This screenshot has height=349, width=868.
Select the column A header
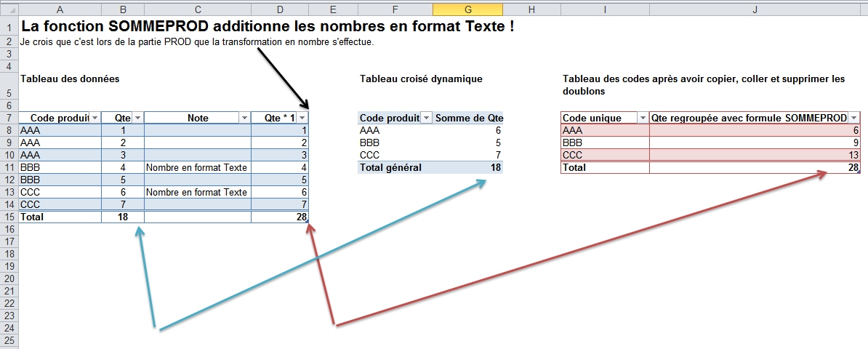point(60,9)
